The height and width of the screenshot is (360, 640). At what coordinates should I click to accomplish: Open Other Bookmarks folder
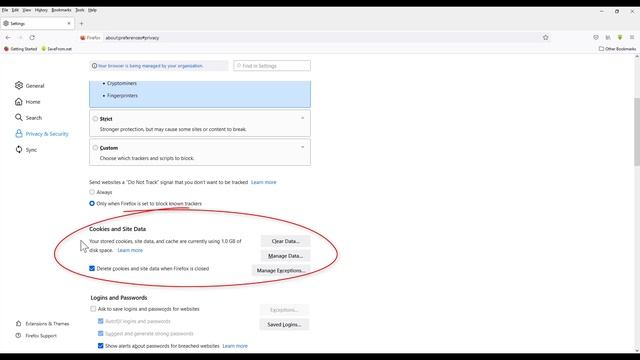[617, 49]
